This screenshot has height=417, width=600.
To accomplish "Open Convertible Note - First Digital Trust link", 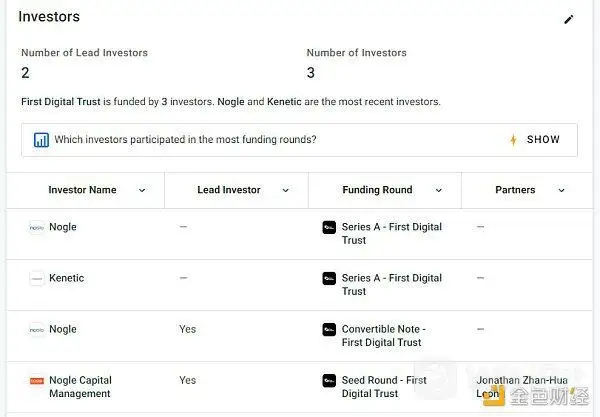I will point(383,336).
